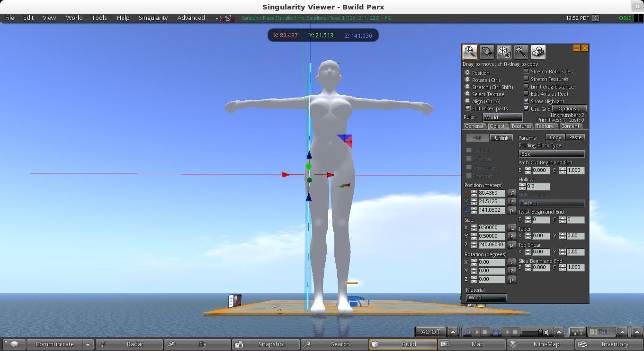This screenshot has width=644, height=351.
Task: Open Search from the bottom toolbar
Action: (335, 344)
